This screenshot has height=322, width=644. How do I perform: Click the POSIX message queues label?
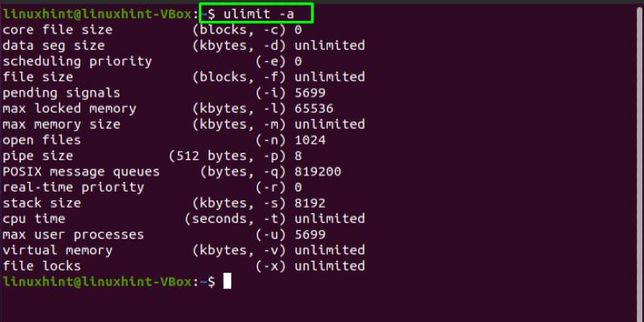pyautogui.click(x=81, y=171)
